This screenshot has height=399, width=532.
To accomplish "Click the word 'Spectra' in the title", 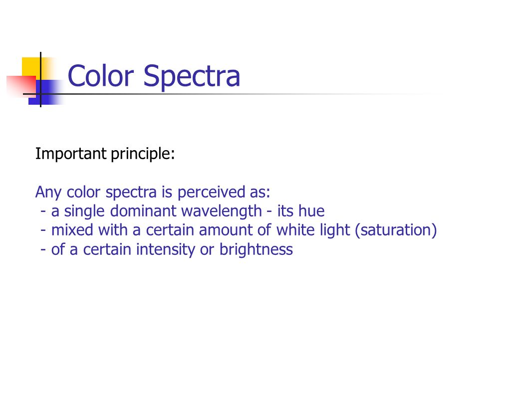I will 192,77.
